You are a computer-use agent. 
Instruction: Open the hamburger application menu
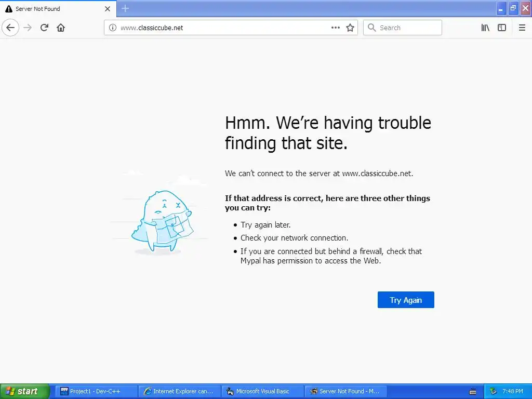(522, 28)
